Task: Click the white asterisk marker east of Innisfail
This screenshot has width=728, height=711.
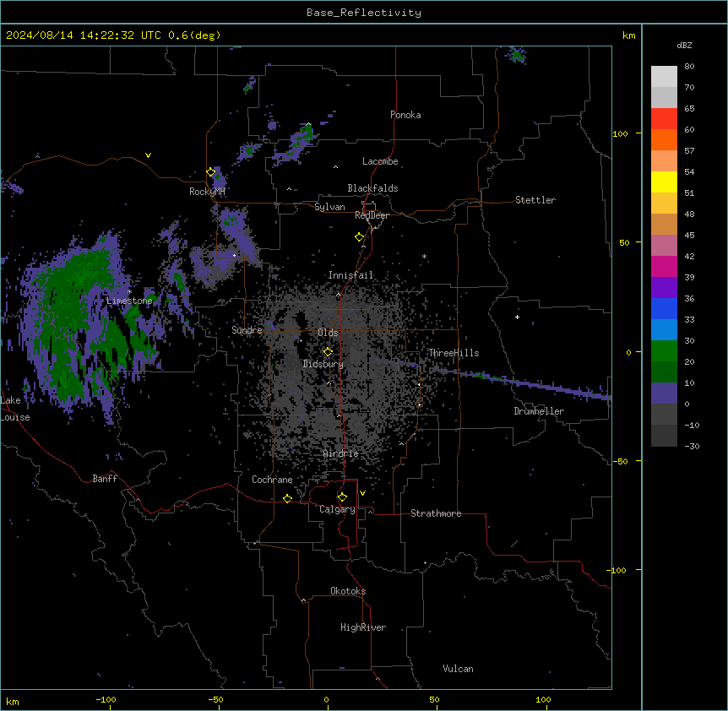Action: click(424, 256)
